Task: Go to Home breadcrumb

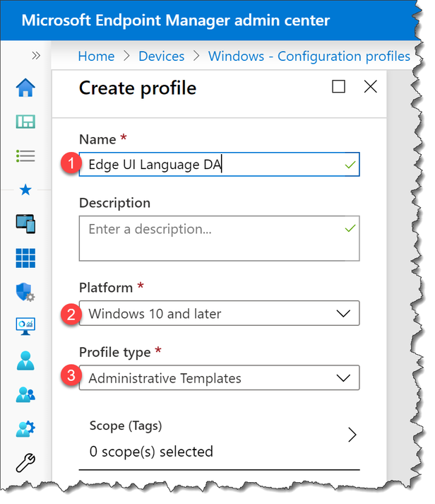Action: (96, 57)
